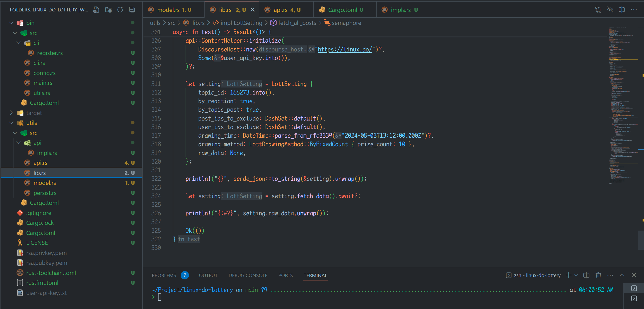Collapse the cli folder
The width and height of the screenshot is (644, 309).
click(19, 43)
